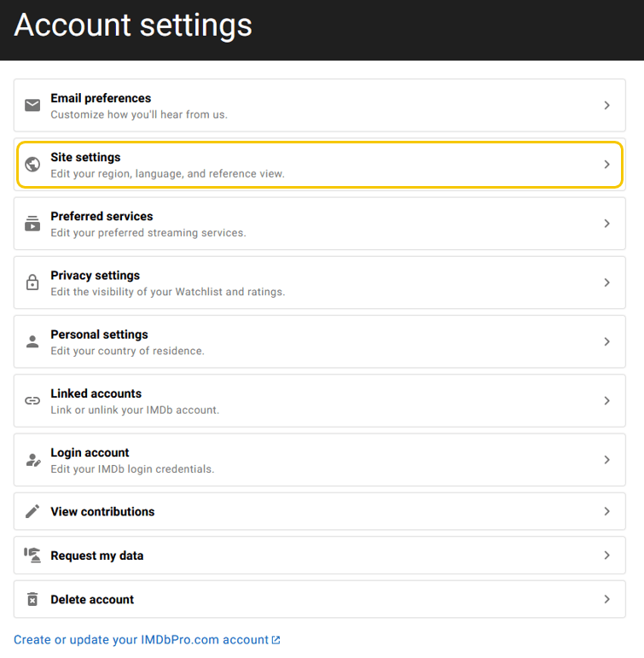Click the data request icon beside Request my data
Viewport: 644px width, 658px height.
click(x=32, y=556)
